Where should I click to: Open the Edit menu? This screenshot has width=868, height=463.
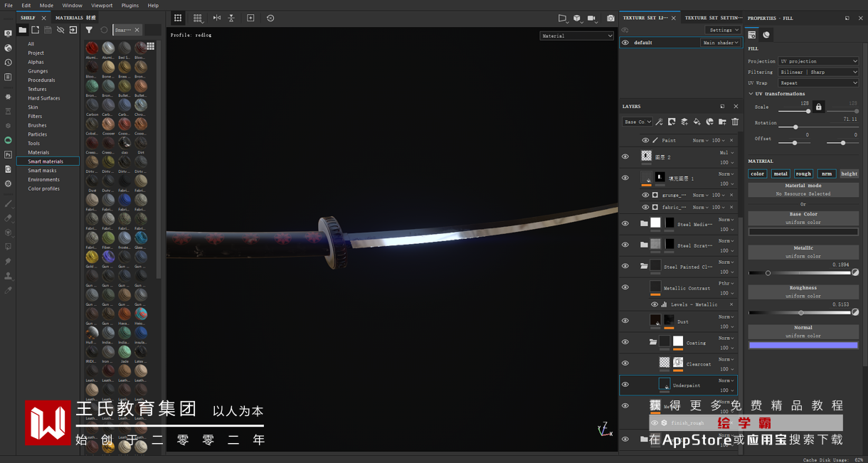click(26, 5)
